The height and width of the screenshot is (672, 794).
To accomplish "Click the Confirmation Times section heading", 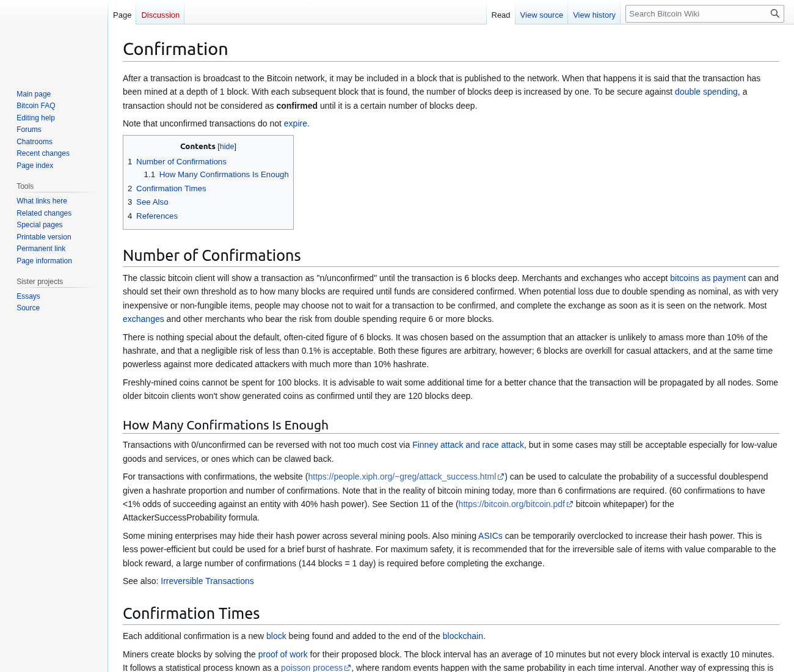I will tap(191, 613).
